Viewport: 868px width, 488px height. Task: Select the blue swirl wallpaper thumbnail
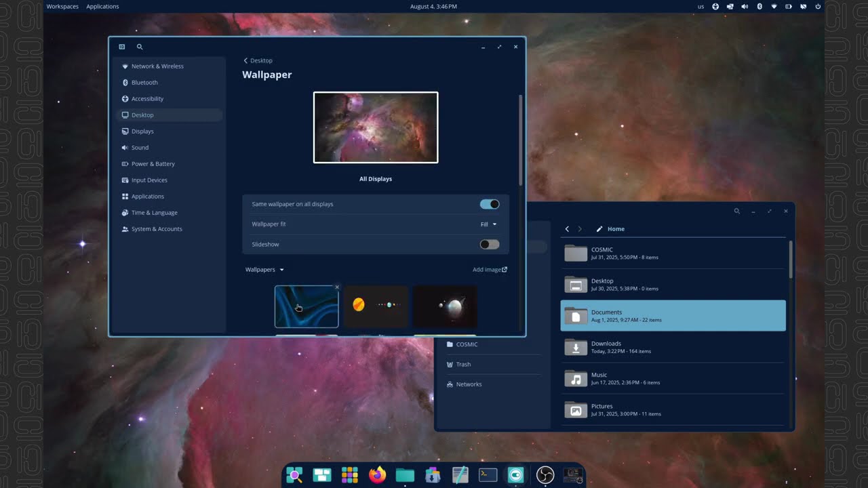point(307,306)
